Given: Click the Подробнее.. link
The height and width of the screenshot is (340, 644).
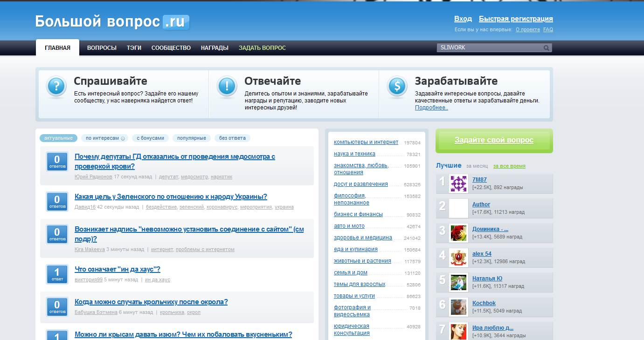Looking at the screenshot, I should click(x=431, y=108).
